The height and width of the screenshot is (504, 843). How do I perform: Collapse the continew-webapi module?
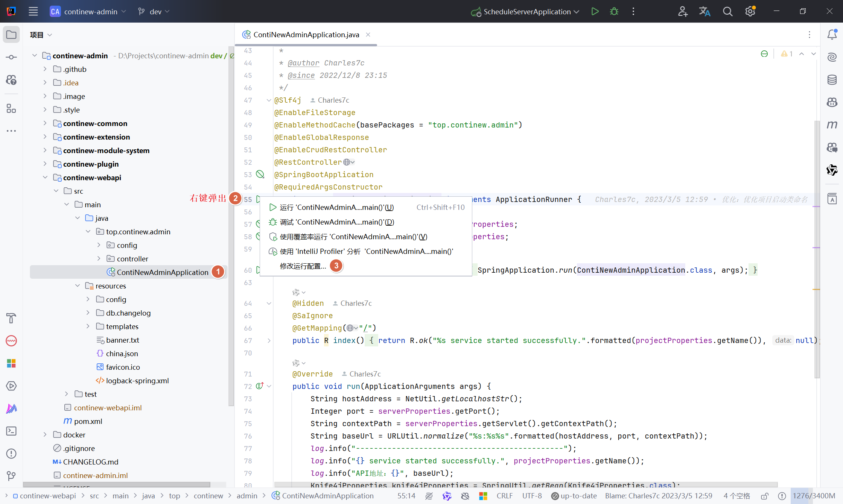[45, 178]
